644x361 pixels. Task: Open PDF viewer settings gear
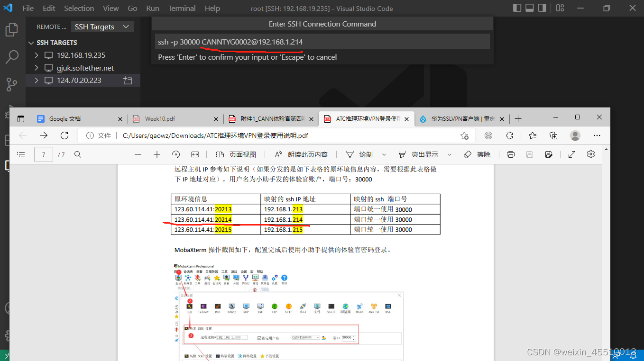click(x=591, y=154)
